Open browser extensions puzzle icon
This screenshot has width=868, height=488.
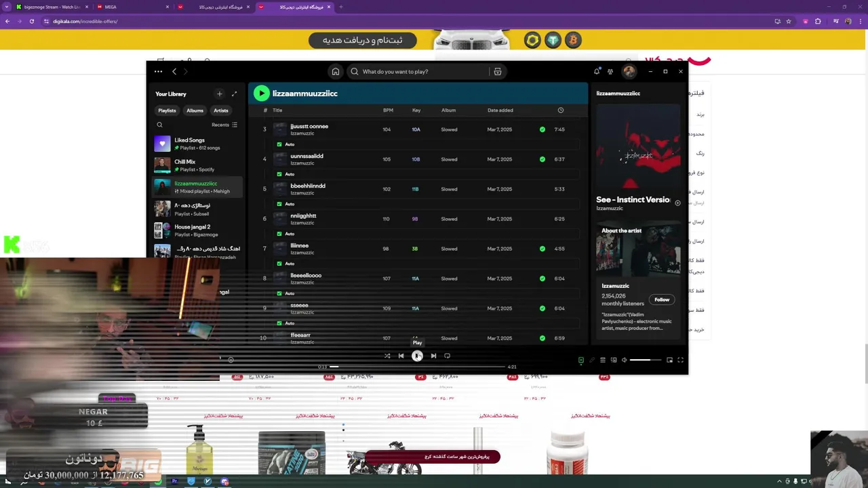point(818,21)
